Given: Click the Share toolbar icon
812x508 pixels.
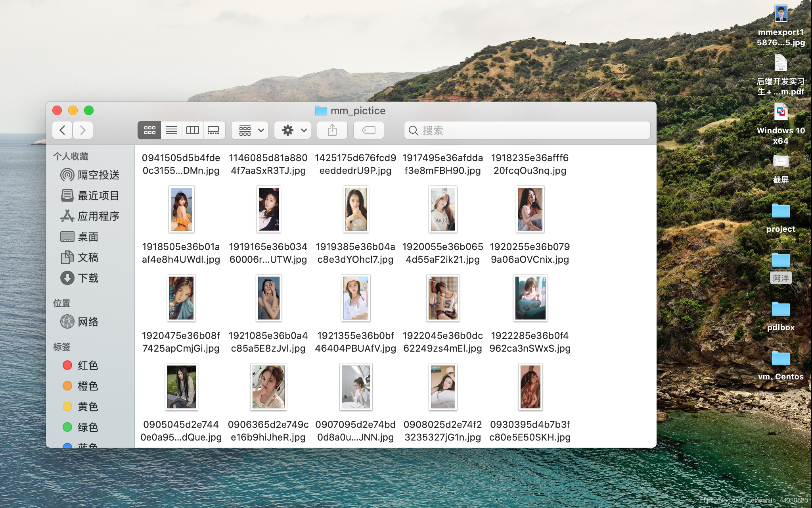Looking at the screenshot, I should click(332, 130).
